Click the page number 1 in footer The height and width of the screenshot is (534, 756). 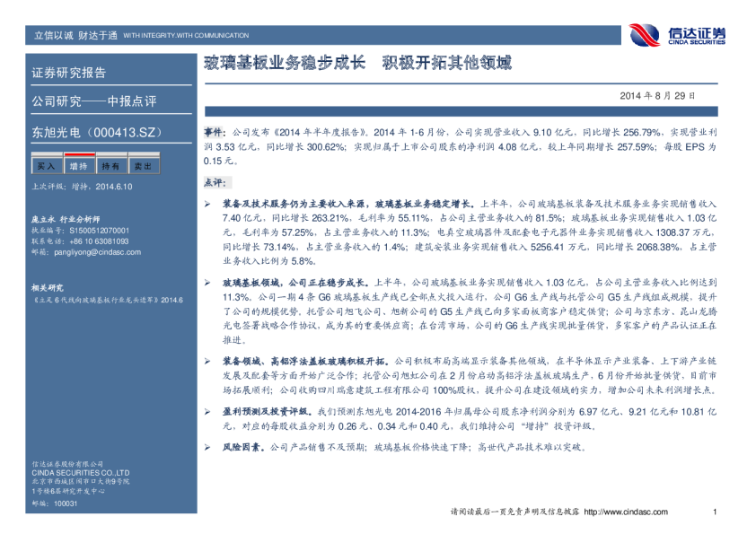pos(713,512)
